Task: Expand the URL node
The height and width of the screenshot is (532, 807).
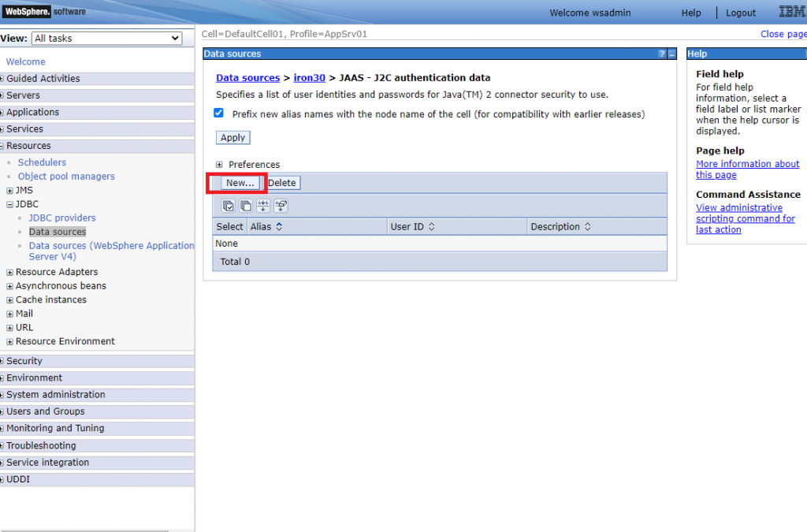Action: (x=9, y=328)
